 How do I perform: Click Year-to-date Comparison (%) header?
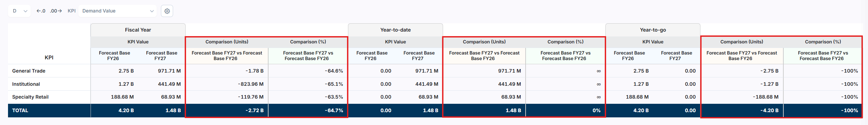[565, 42]
